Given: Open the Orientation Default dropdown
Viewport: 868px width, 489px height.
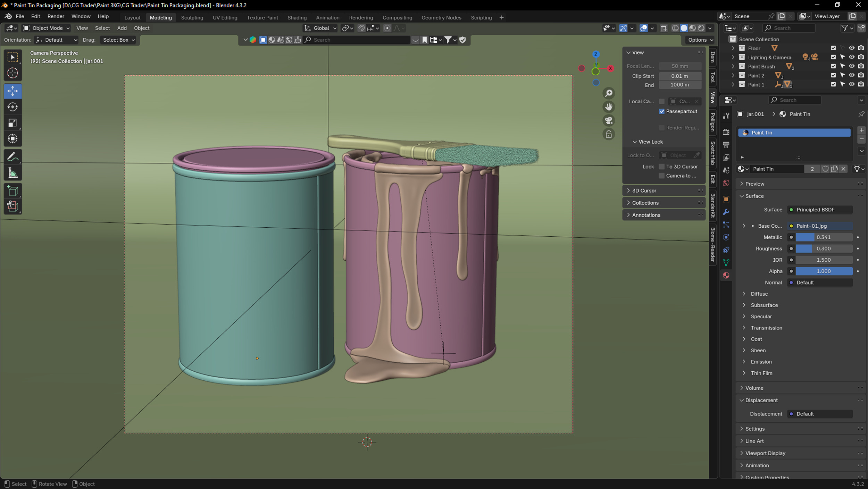Looking at the screenshot, I should point(57,40).
